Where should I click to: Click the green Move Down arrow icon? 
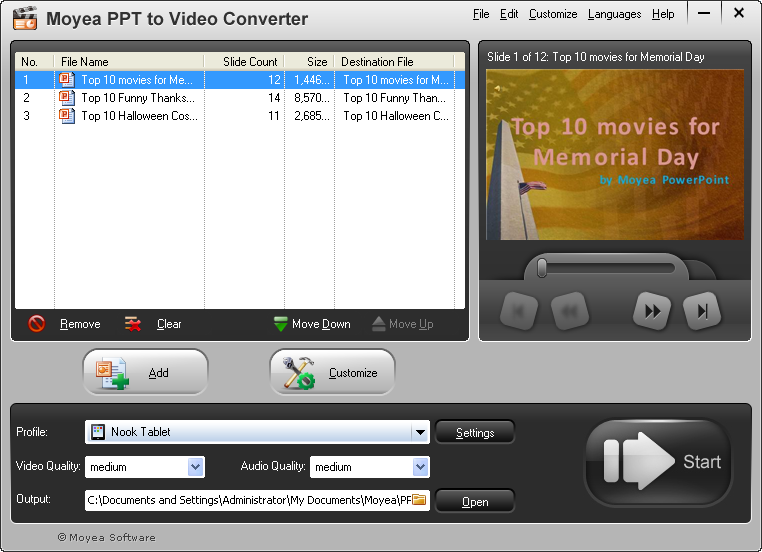[280, 324]
